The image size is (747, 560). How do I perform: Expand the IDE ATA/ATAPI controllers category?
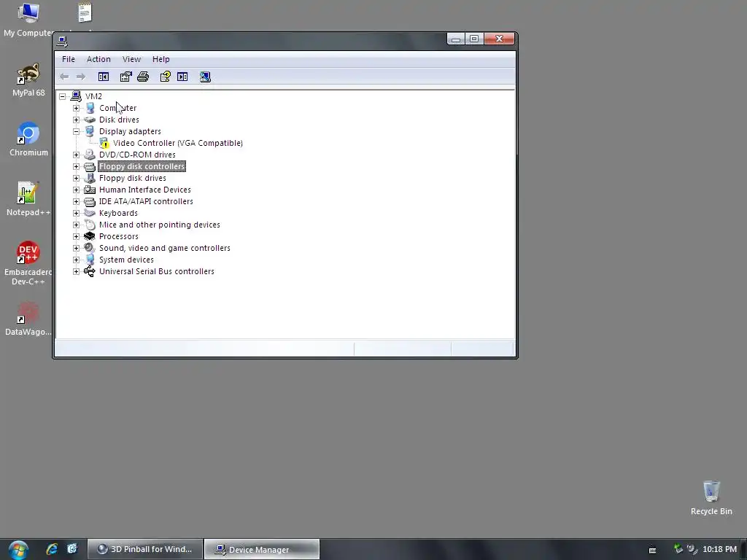(76, 201)
